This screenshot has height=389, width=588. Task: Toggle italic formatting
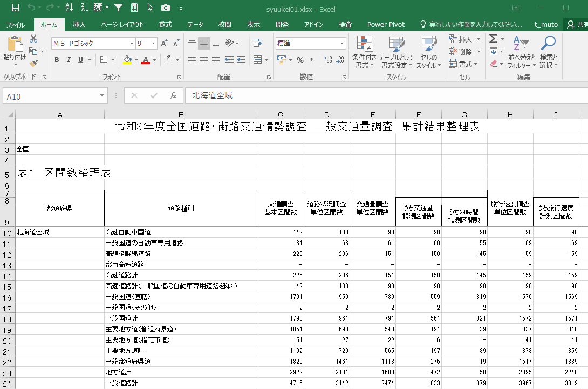(69, 60)
